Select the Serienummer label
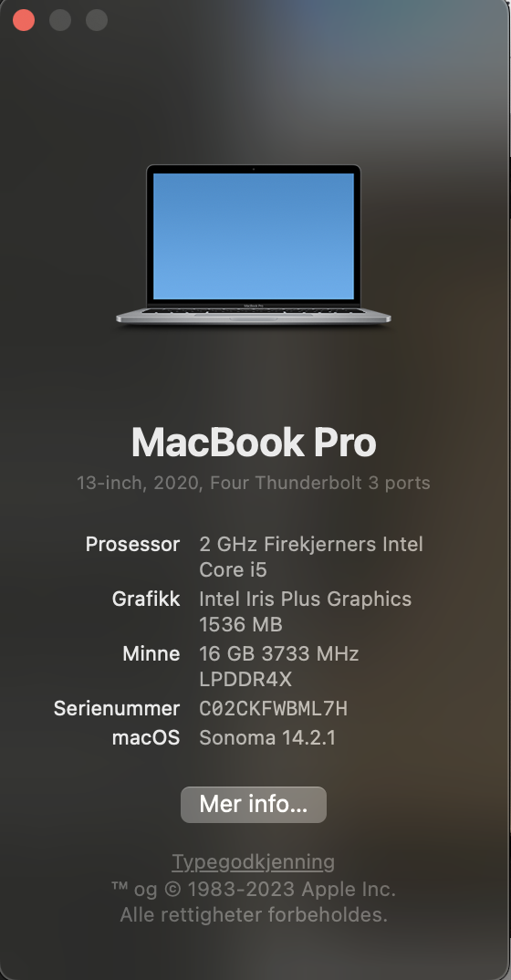 point(117,709)
